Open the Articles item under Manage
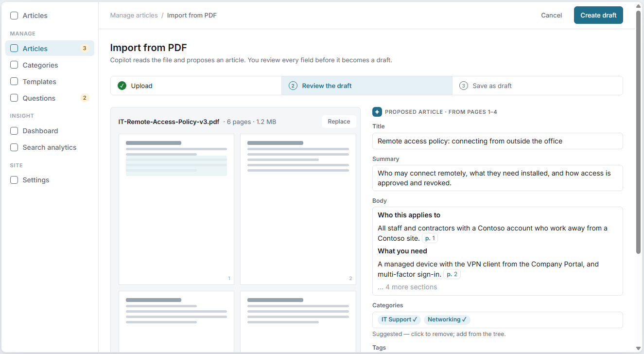This screenshot has height=354, width=644. click(x=50, y=49)
